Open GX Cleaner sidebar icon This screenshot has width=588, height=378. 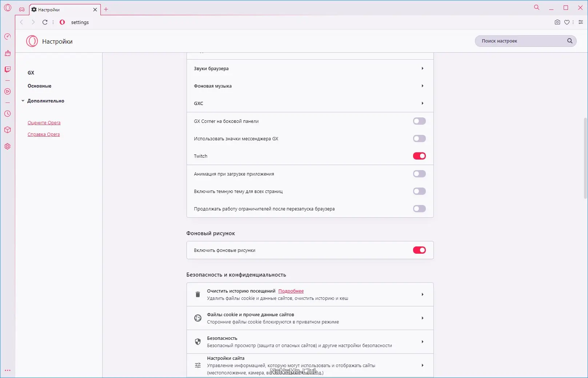[x=8, y=53]
